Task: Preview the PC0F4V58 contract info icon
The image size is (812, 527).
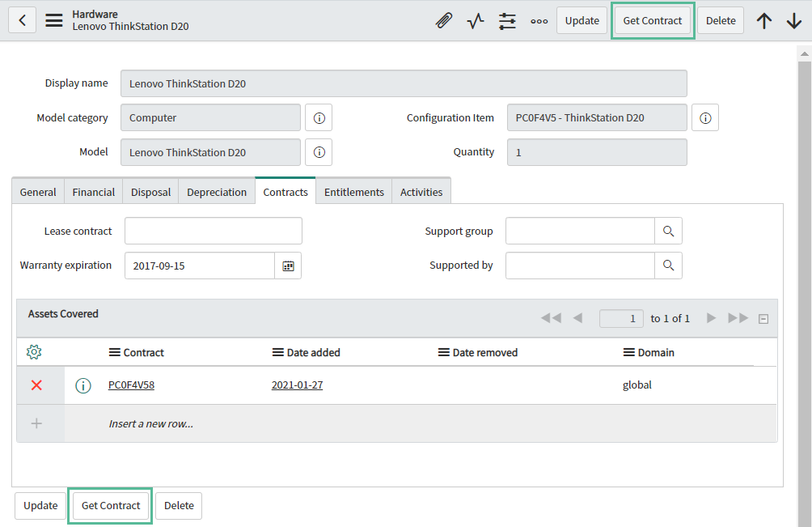Action: [82, 385]
